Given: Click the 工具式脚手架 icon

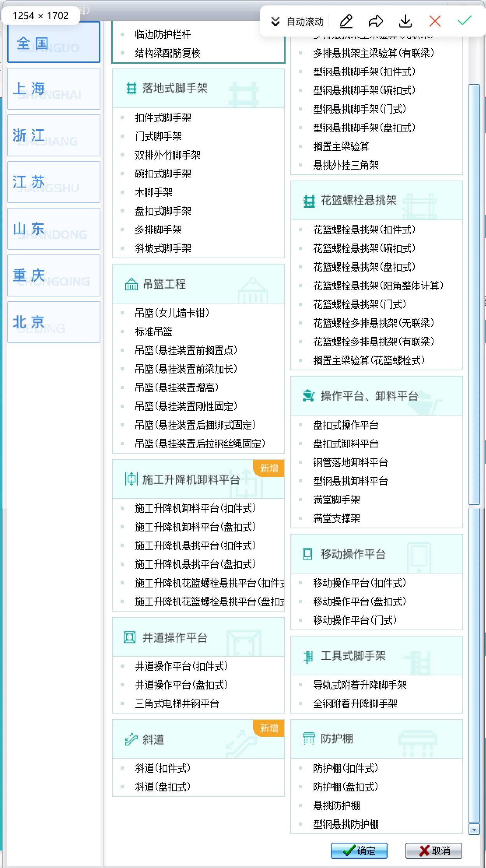Looking at the screenshot, I should pos(309,657).
